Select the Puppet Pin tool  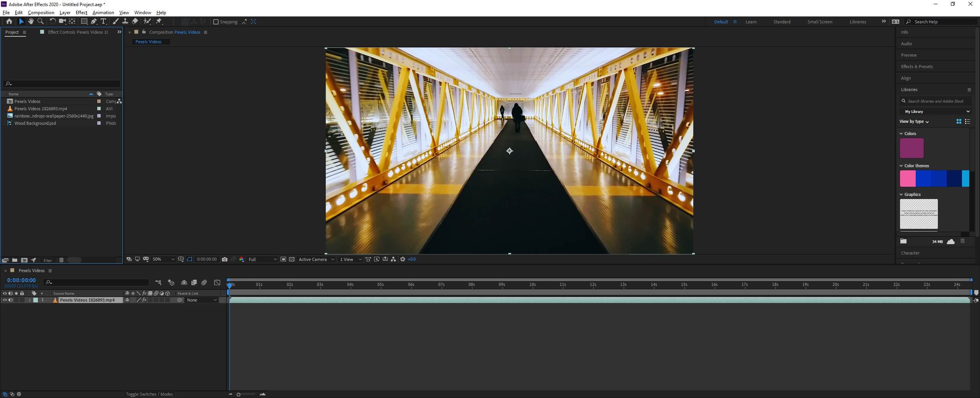(x=159, y=21)
